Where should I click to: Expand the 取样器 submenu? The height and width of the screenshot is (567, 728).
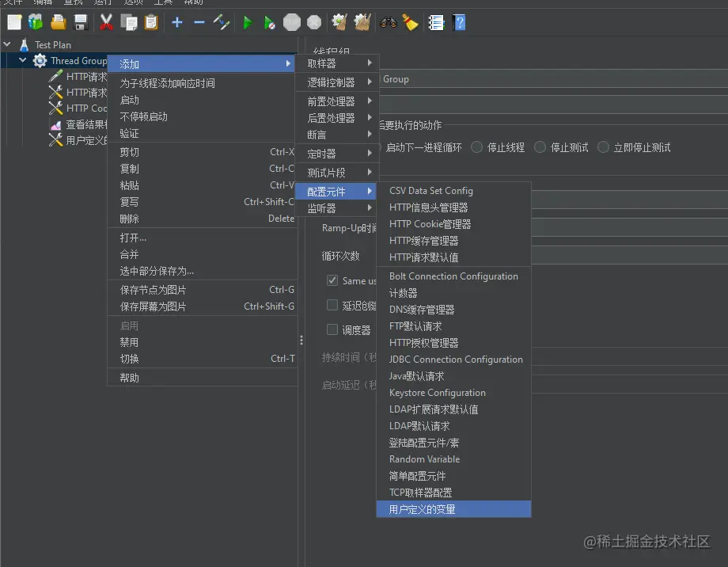[337, 63]
